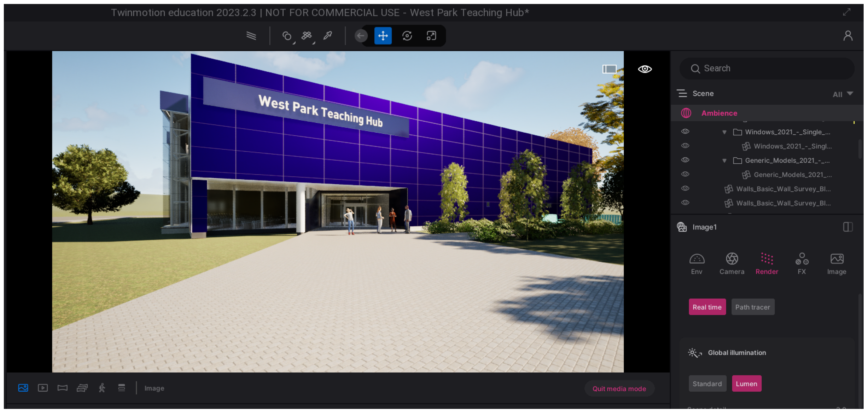The image size is (868, 413).
Task: Open the Env settings tab
Action: (x=697, y=264)
